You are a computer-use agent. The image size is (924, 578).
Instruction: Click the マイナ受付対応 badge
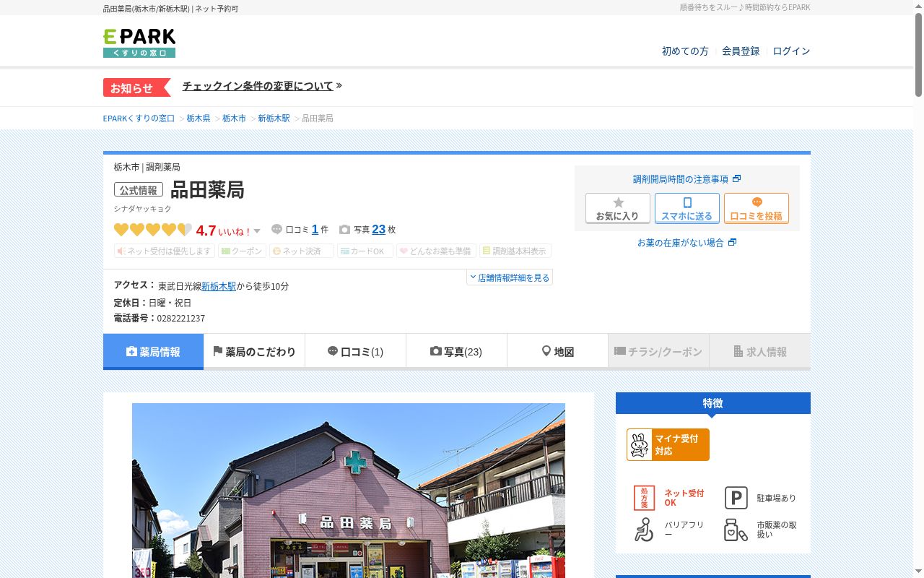[x=668, y=444]
